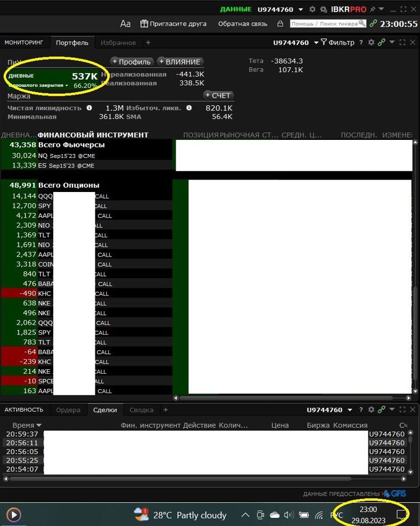
Task: Open the Обратная связь feedback link
Action: tap(243, 24)
